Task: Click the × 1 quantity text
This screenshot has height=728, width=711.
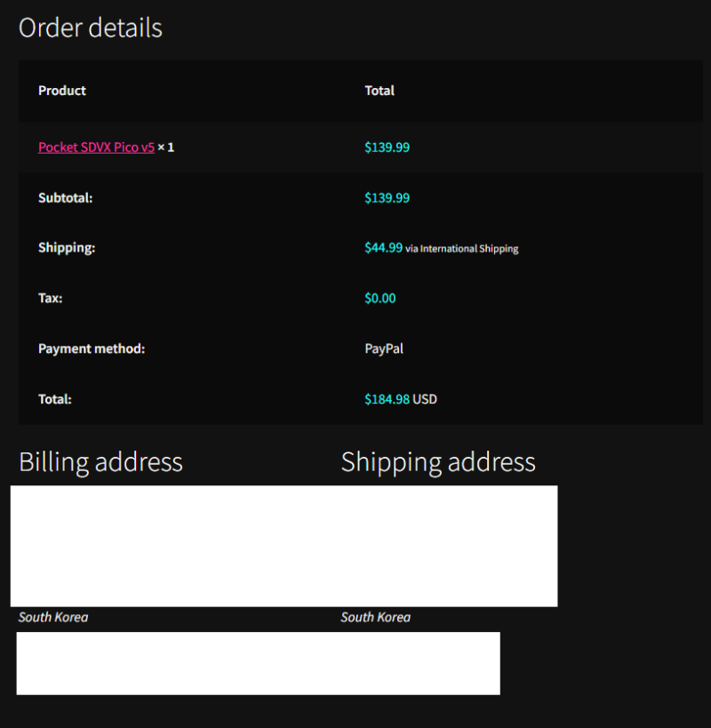Action: pyautogui.click(x=166, y=148)
